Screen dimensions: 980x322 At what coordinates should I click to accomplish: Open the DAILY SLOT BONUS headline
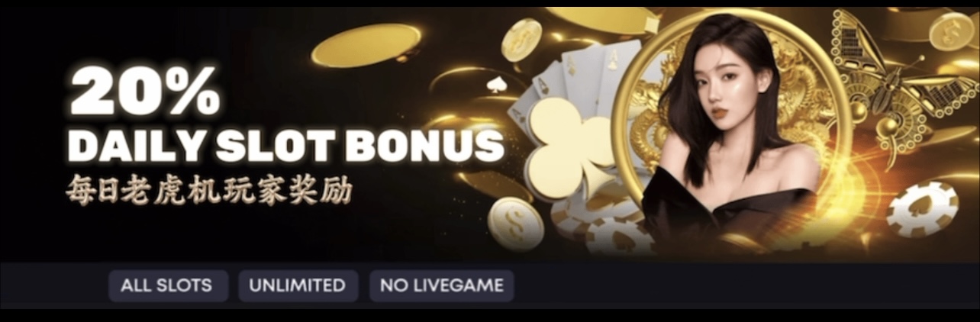285,145
